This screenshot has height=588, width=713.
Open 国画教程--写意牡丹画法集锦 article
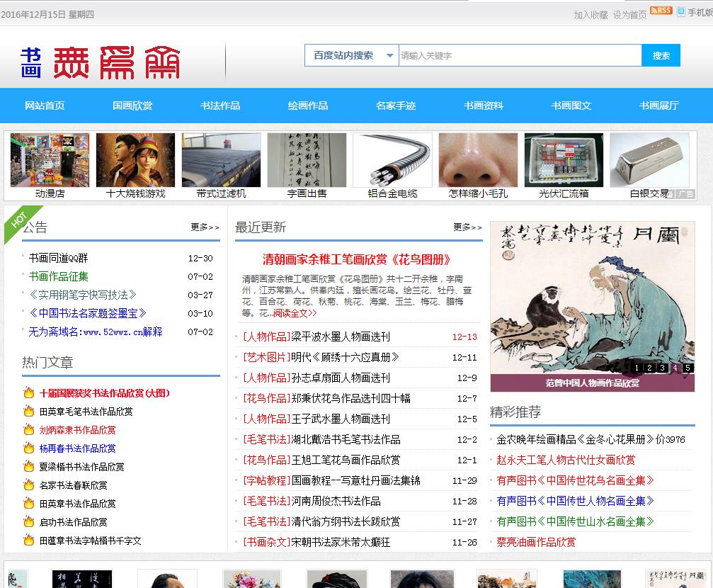tap(355, 480)
